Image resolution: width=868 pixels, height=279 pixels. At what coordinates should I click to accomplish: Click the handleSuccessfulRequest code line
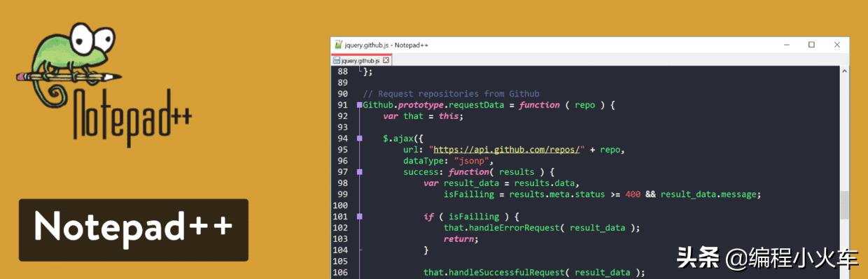click(x=533, y=273)
